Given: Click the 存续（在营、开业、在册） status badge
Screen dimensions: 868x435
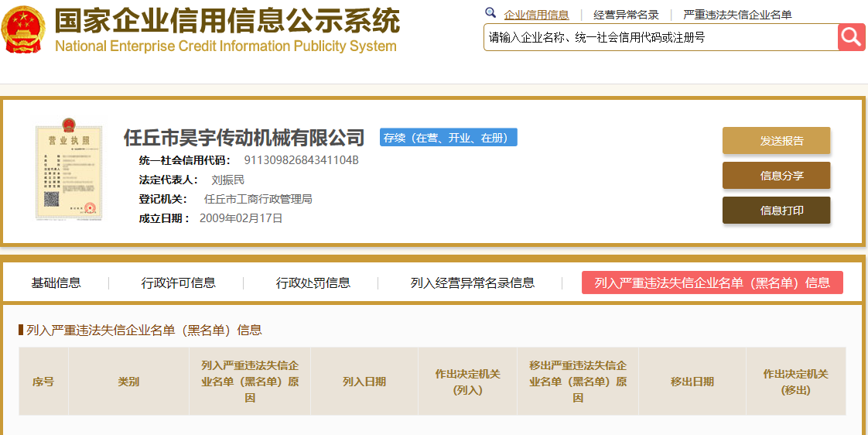Looking at the screenshot, I should pos(449,138).
